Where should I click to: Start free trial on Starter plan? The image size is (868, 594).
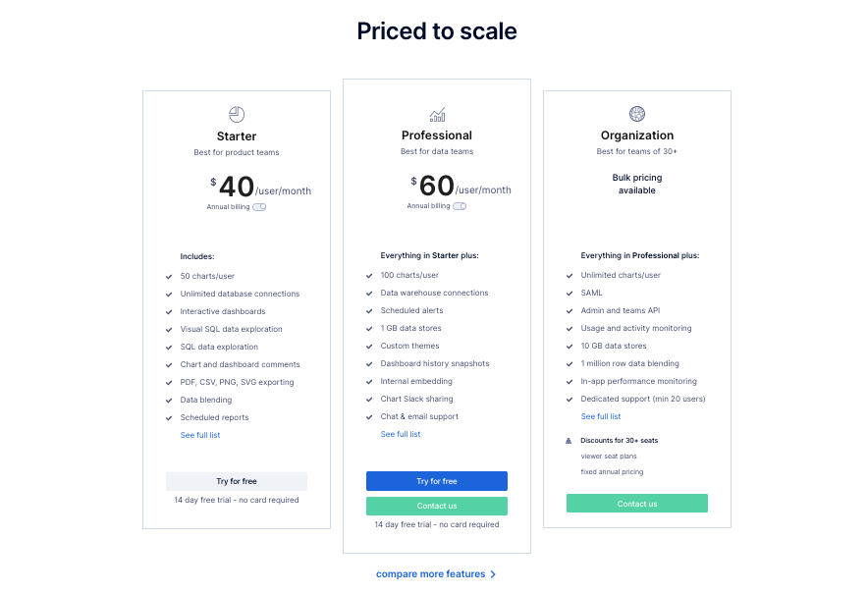pyautogui.click(x=237, y=482)
